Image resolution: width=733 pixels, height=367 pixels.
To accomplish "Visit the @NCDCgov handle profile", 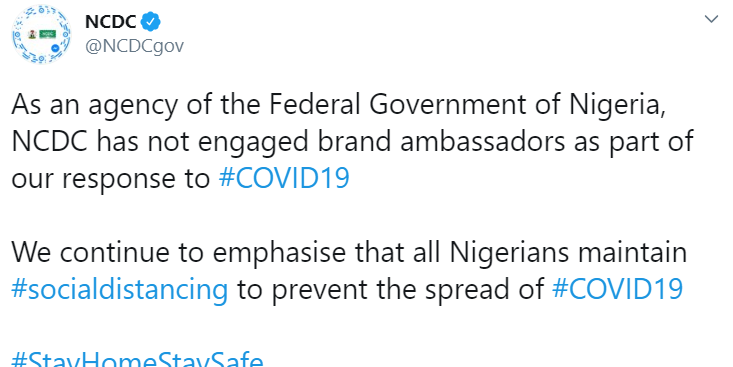I will (x=135, y=46).
